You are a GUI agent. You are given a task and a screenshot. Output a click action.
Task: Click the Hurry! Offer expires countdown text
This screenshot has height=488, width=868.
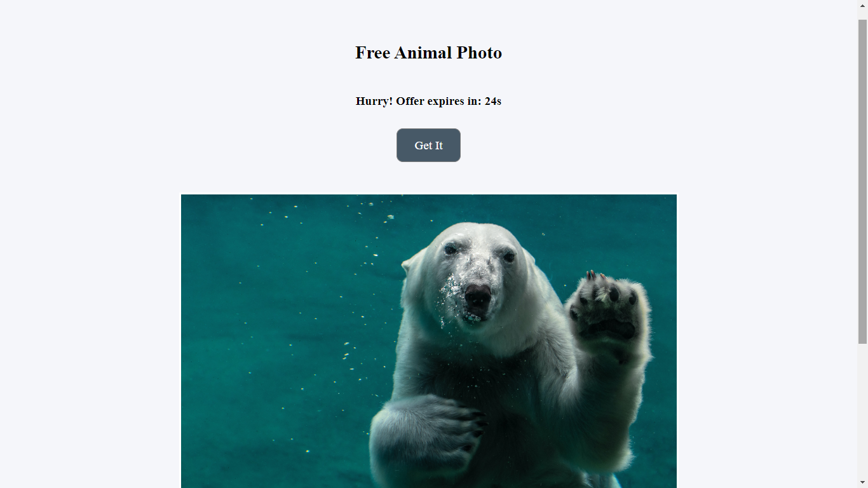pyautogui.click(x=428, y=101)
